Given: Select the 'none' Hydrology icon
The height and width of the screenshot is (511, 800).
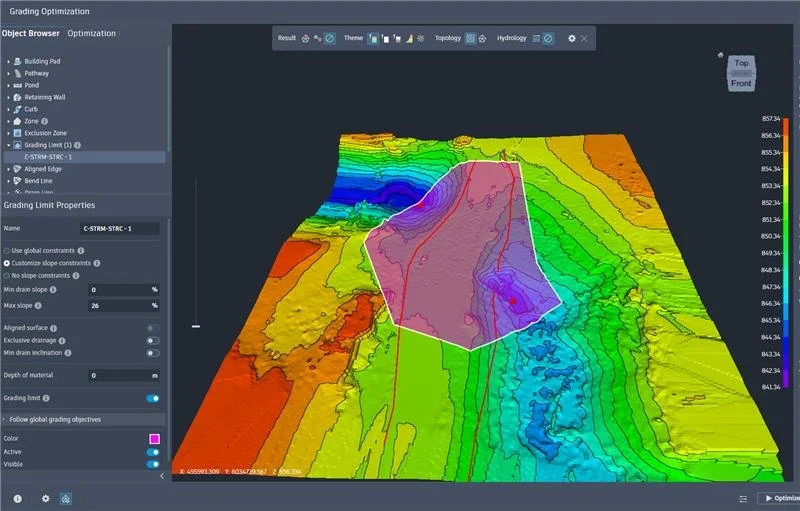Looking at the screenshot, I should coord(548,38).
